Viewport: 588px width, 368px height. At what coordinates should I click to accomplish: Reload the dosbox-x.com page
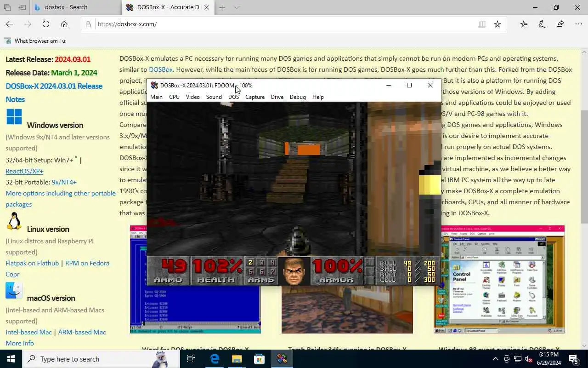[46, 24]
